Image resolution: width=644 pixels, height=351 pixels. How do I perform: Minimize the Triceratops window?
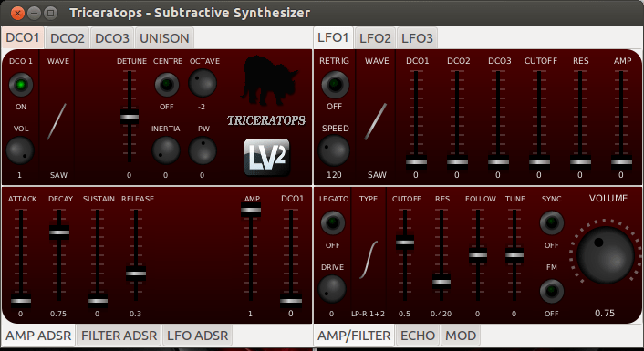[x=34, y=13]
